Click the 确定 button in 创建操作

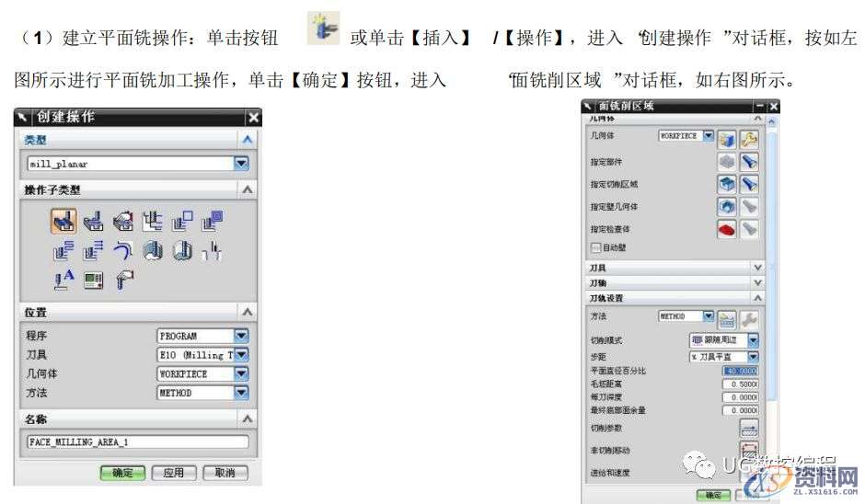pyautogui.click(x=122, y=473)
